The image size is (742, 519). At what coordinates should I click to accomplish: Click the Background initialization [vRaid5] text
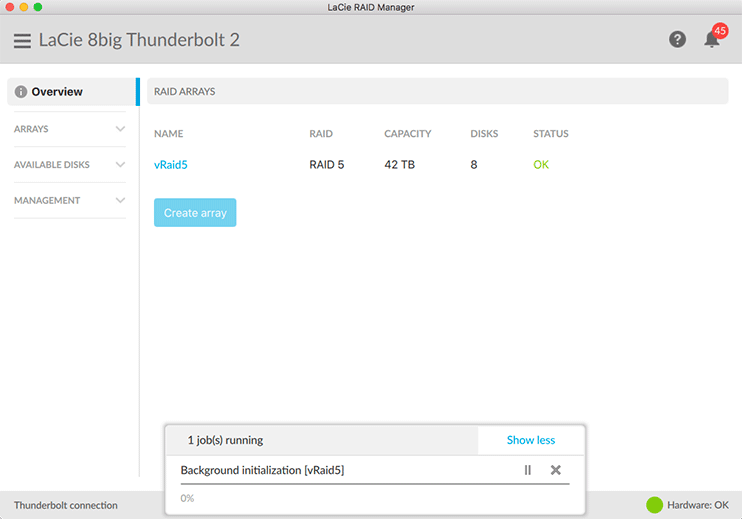click(x=262, y=470)
